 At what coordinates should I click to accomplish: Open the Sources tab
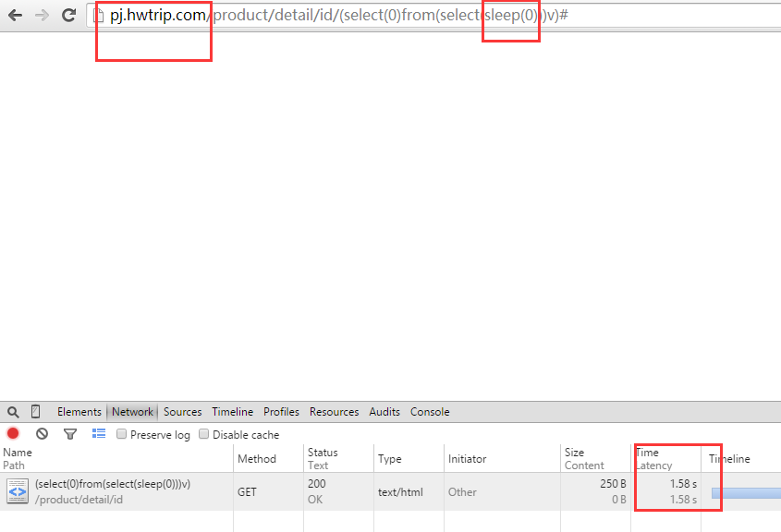coord(182,412)
